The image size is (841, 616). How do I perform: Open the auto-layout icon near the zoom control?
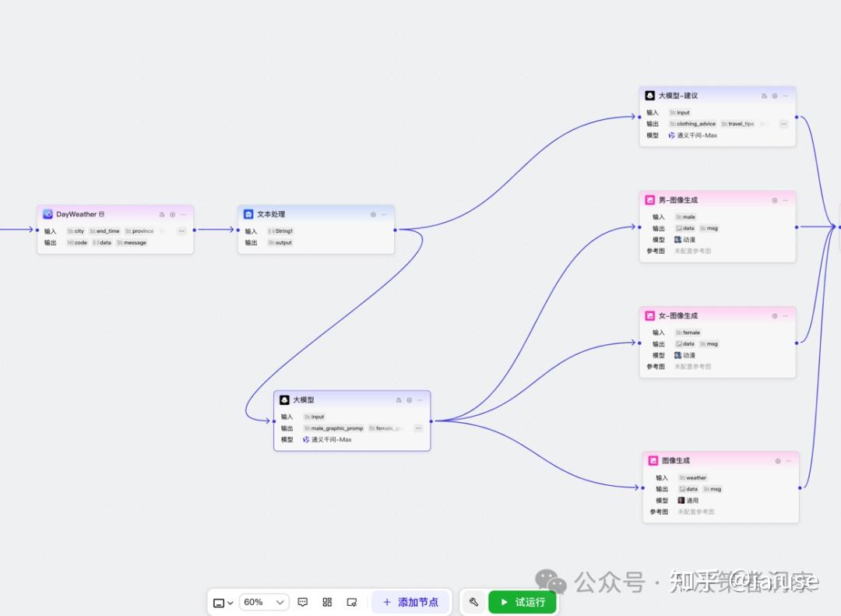327,602
